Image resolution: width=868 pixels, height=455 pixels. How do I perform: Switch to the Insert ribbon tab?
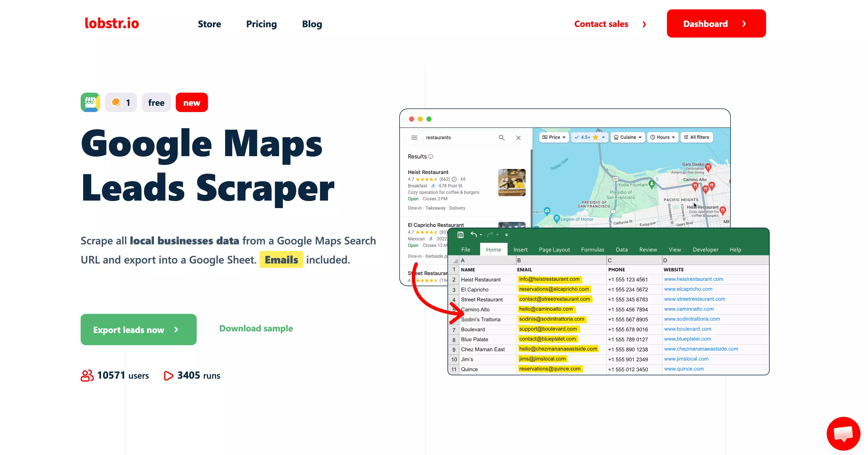[520, 250]
